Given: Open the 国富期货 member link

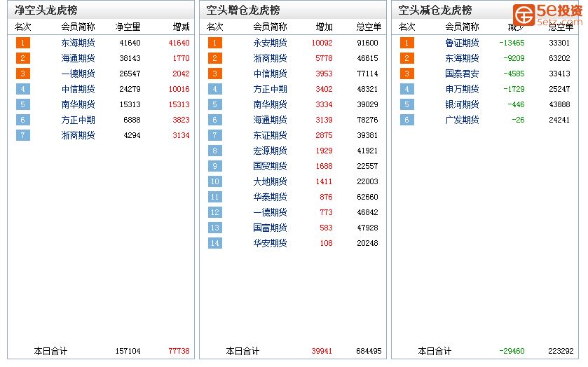Looking at the screenshot, I should (x=270, y=228).
